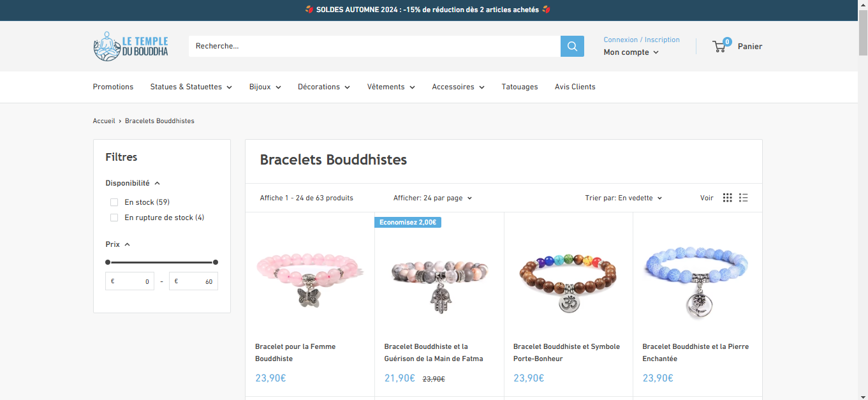This screenshot has height=400, width=868.
Task: Open Bracelet Bouddhiste et la Main de Fatma link
Action: [x=434, y=353]
